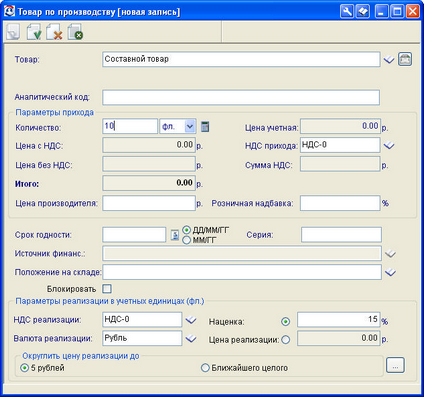Choose rounding to Ближайшего целого
Screen dimensions: 424x397
click(x=205, y=368)
